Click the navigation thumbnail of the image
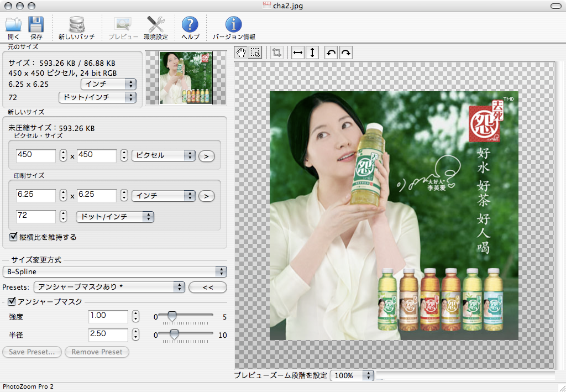Viewport: 566px width, 392px height. 186,78
